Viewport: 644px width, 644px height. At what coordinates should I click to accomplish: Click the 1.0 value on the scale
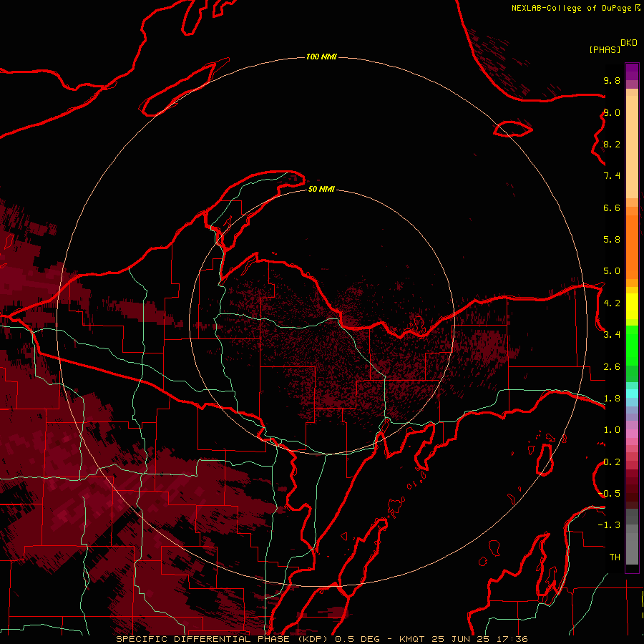612,430
